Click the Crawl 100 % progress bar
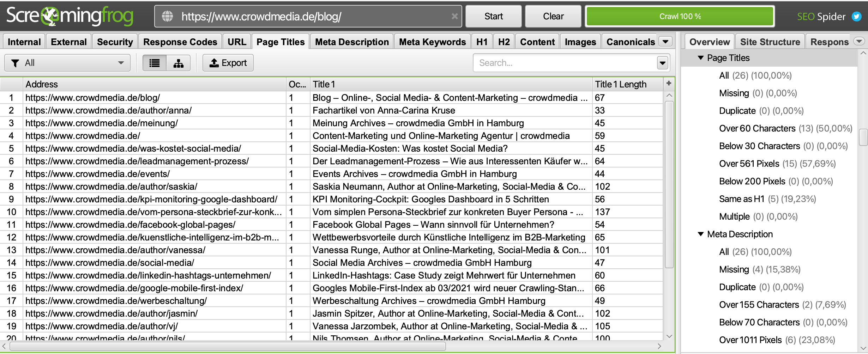This screenshot has width=868, height=354. click(680, 16)
